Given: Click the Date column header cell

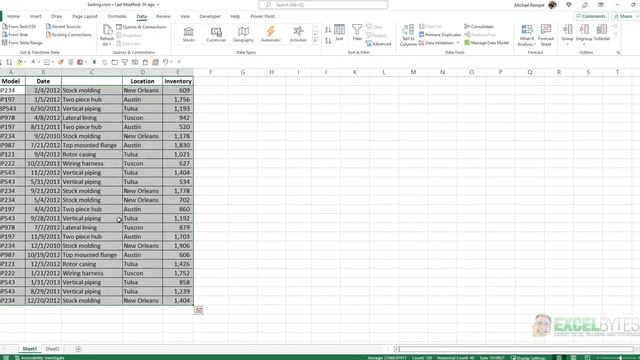Looking at the screenshot, I should click(43, 81).
